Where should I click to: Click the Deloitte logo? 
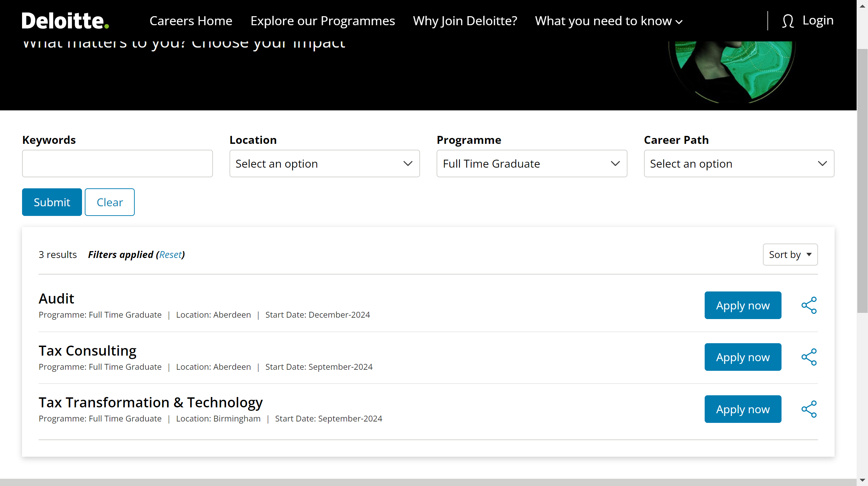coord(65,21)
